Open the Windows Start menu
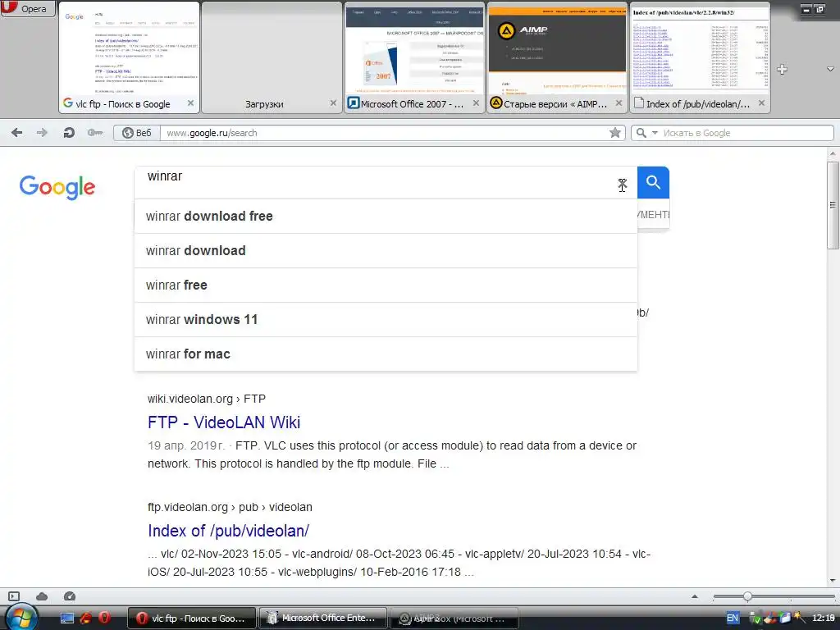Image resolution: width=840 pixels, height=630 pixels. tap(21, 618)
